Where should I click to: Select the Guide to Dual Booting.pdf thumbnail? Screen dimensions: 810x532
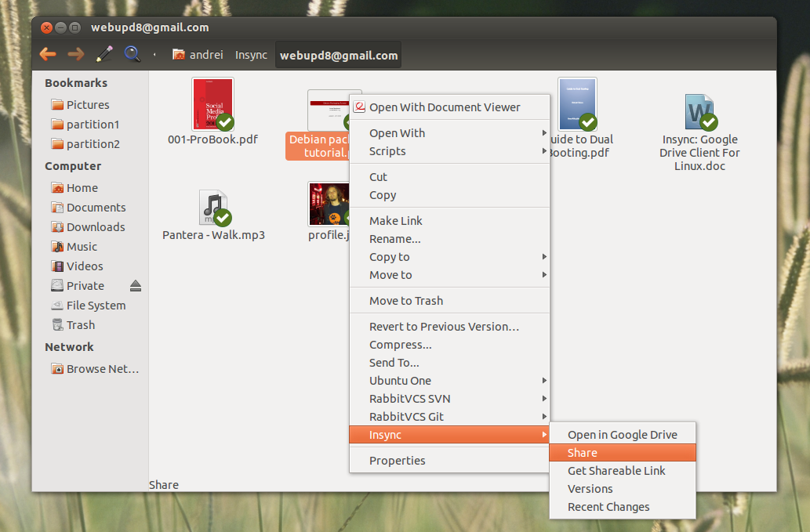coord(578,104)
